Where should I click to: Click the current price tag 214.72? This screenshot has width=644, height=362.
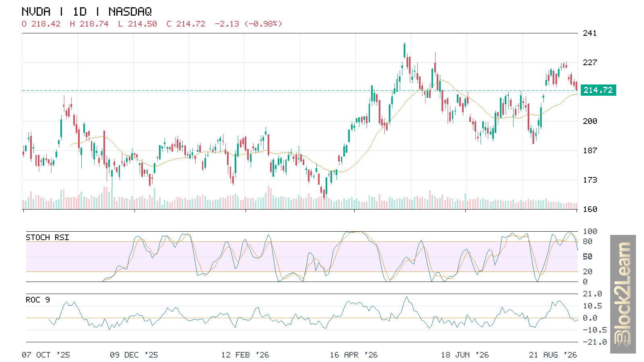(x=598, y=90)
